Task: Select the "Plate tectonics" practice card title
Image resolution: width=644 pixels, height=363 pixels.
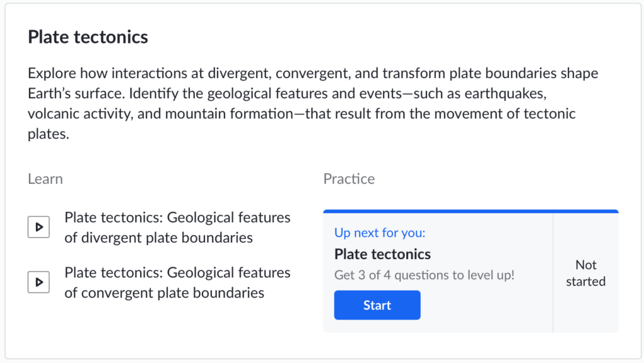Action: tap(382, 254)
